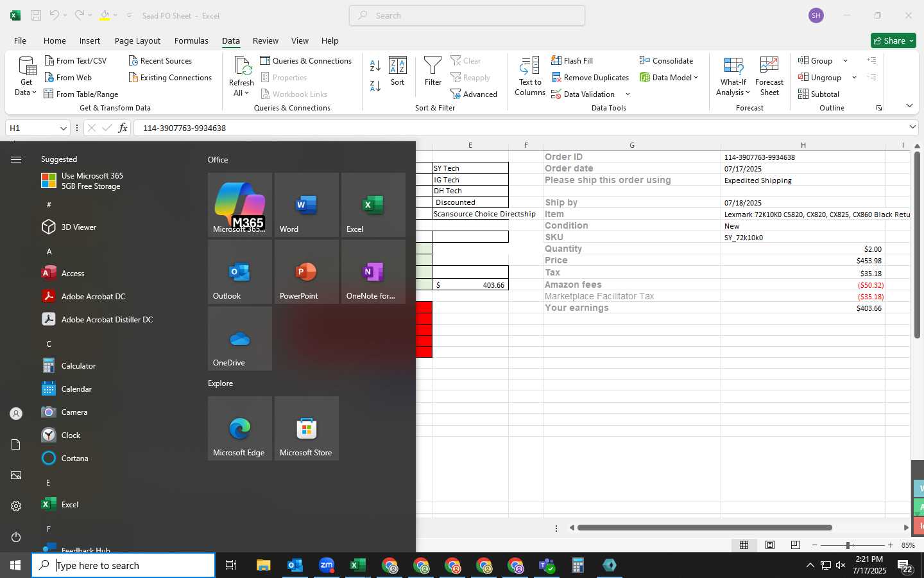Click From Table/Range
This screenshot has width=924, height=578.
point(81,94)
